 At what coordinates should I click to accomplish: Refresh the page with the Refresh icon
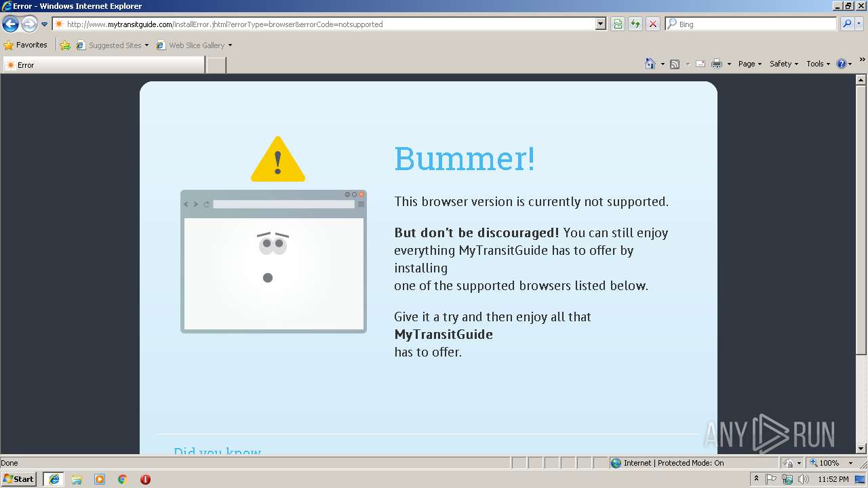click(x=635, y=24)
